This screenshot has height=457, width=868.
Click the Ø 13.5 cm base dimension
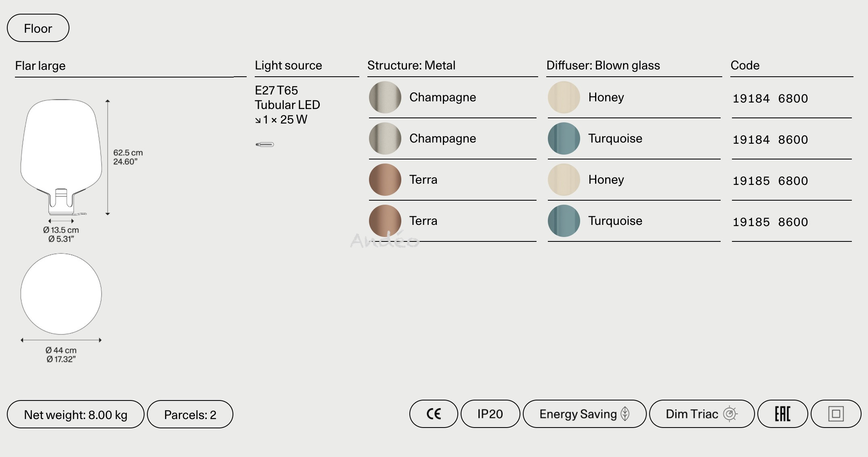pyautogui.click(x=61, y=230)
